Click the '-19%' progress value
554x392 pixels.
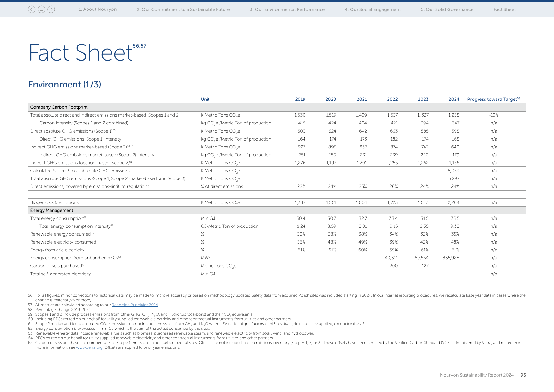[x=494, y=115]
